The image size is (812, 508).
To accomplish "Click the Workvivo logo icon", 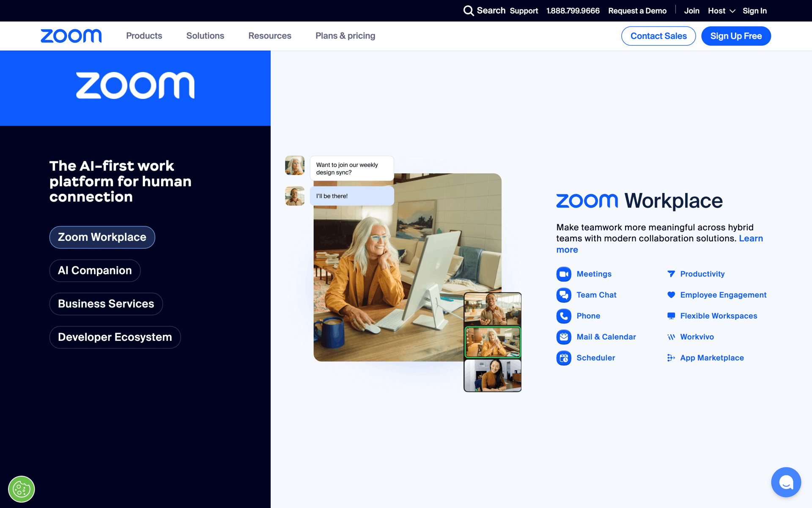I will click(x=671, y=337).
